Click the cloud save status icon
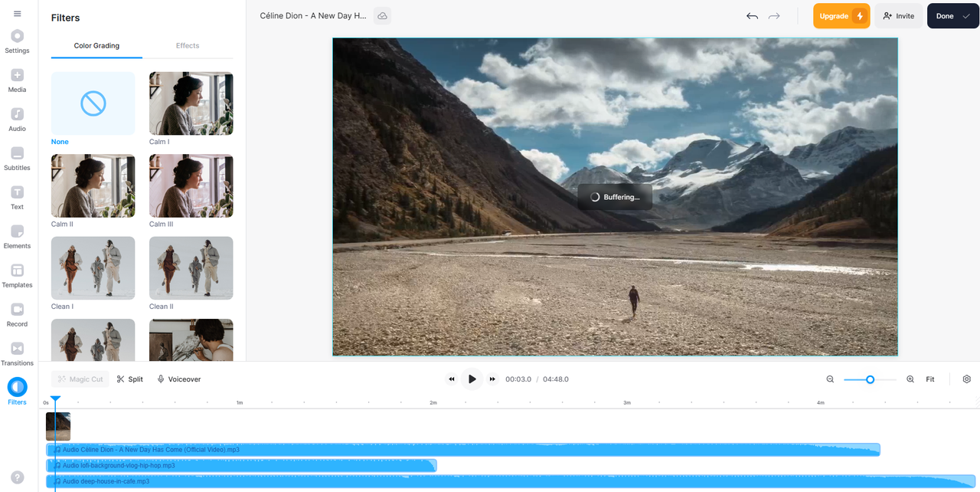 coord(382,16)
